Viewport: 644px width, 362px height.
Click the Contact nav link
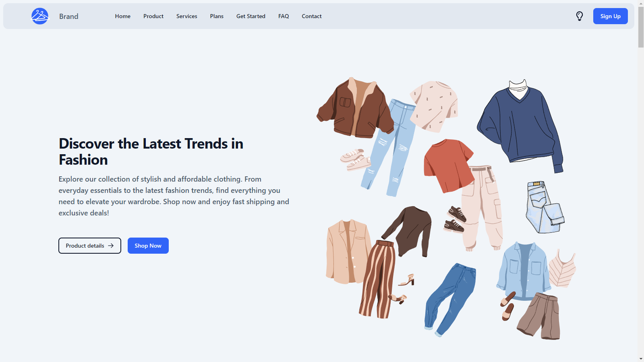pyautogui.click(x=311, y=16)
